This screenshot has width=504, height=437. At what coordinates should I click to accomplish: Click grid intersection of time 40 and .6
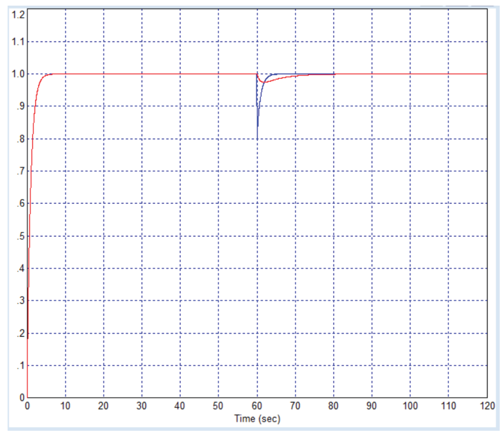tap(180, 203)
